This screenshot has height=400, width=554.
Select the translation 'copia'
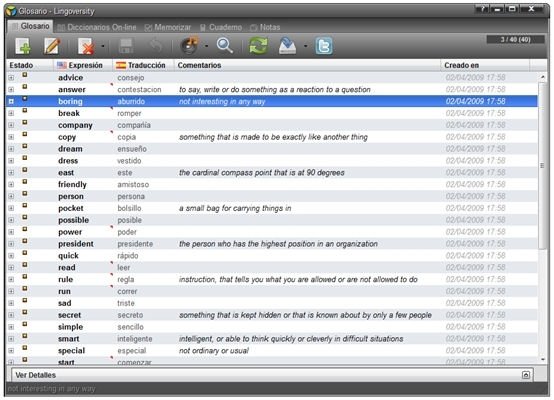[126, 137]
